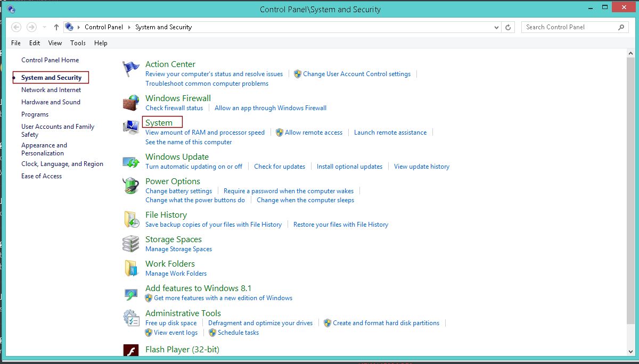Click the Control Panel icon in address bar

pyautogui.click(x=69, y=27)
